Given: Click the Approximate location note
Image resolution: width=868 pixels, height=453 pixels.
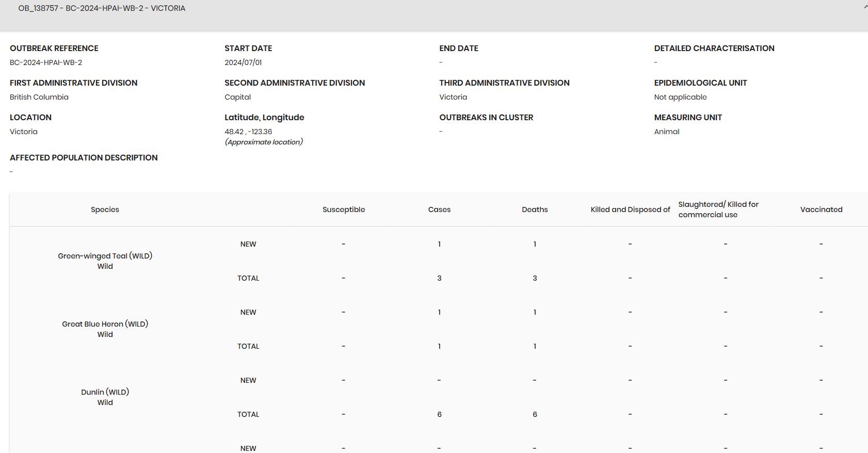Looking at the screenshot, I should [x=264, y=142].
